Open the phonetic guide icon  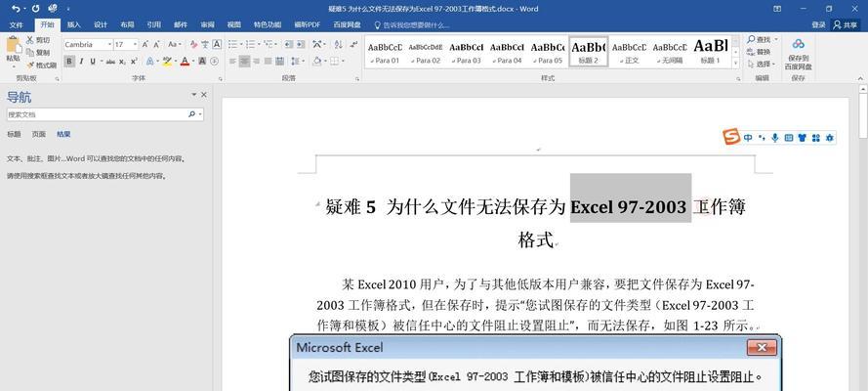click(x=205, y=44)
